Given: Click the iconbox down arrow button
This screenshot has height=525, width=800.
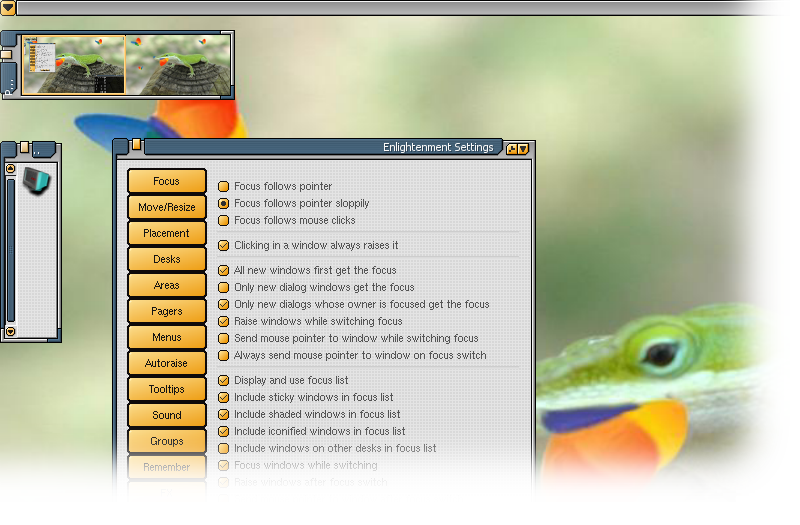Looking at the screenshot, I should tap(10, 332).
